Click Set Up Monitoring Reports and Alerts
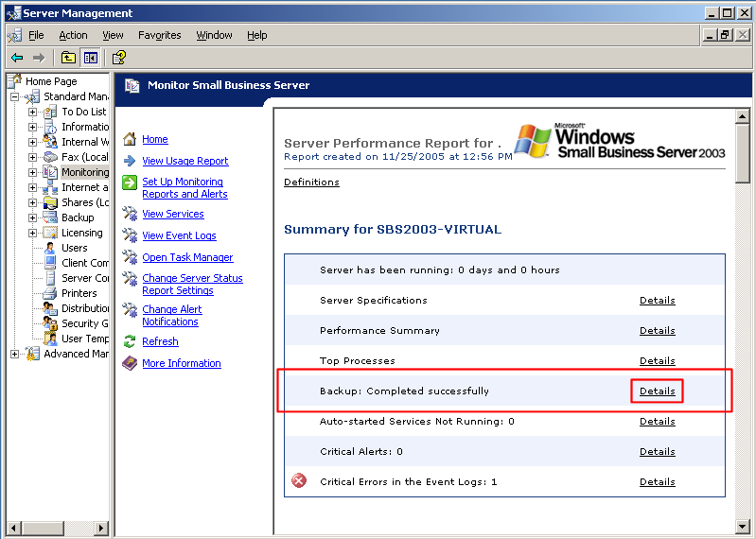Image resolution: width=756 pixels, height=539 pixels. 185,188
